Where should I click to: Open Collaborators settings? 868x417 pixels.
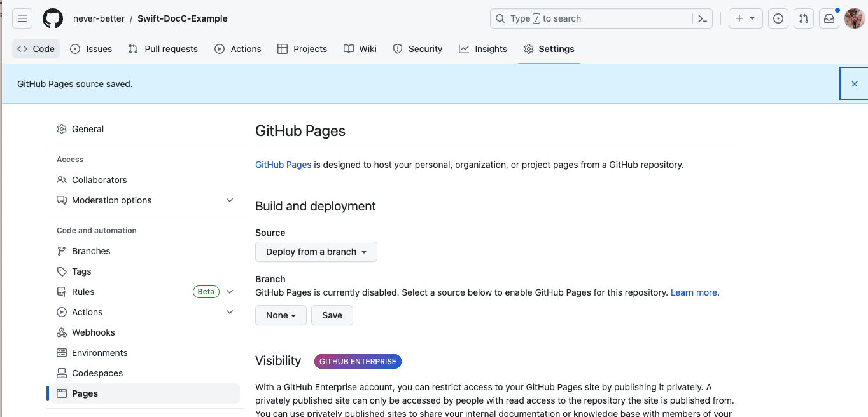145,180
